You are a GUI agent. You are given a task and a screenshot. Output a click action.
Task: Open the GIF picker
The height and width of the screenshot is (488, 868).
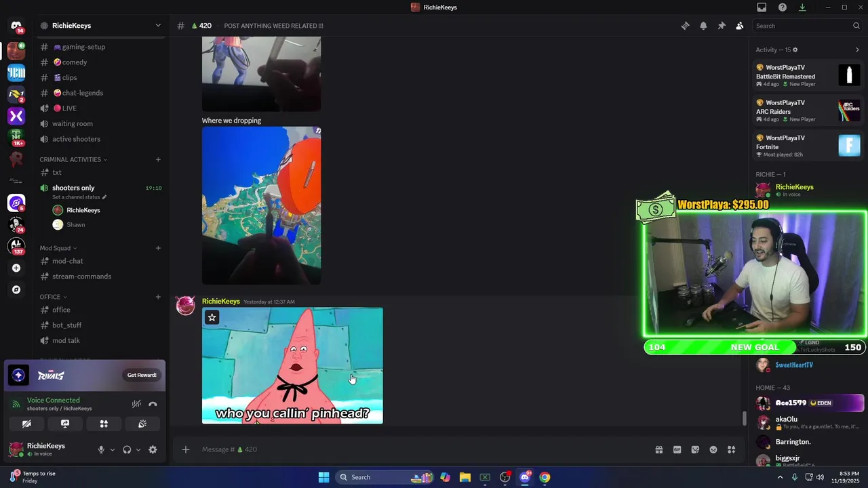click(x=677, y=449)
